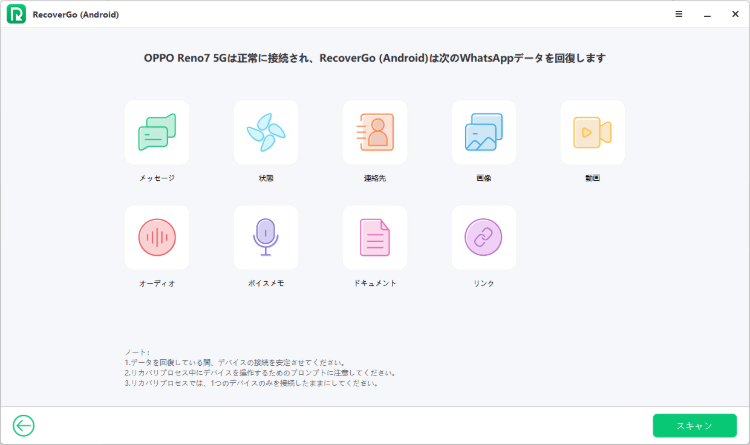Click the RecoverGo logo icon

(16, 14)
